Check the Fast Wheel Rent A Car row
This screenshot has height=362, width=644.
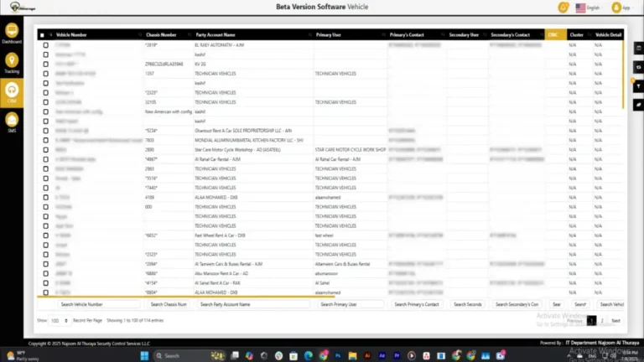(x=45, y=235)
